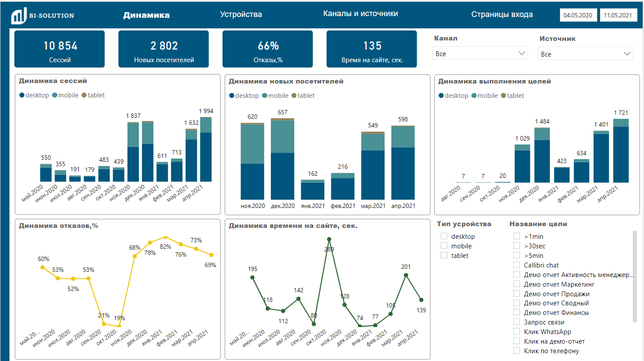This screenshot has width=644, height=361.
Task: Enable the >1min goal checkbox
Action: click(516, 236)
